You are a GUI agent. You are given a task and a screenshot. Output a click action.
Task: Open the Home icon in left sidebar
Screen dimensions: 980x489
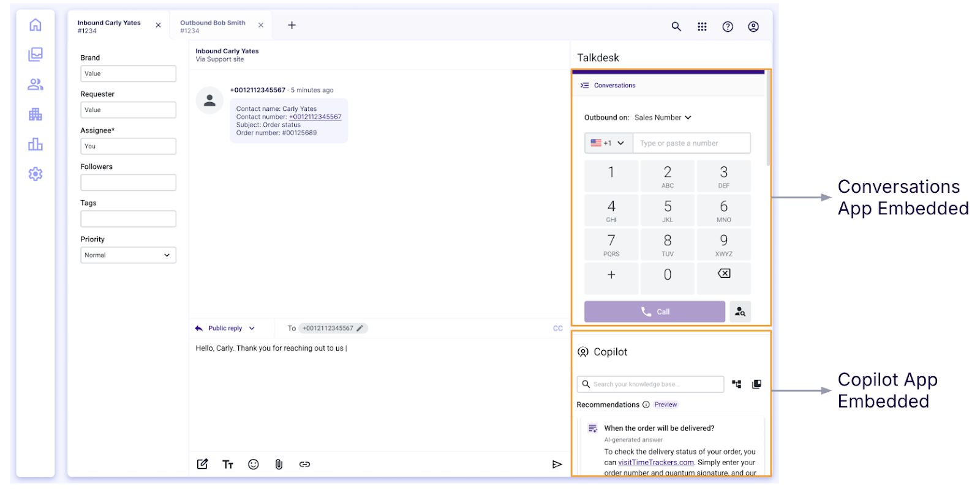[x=36, y=24]
